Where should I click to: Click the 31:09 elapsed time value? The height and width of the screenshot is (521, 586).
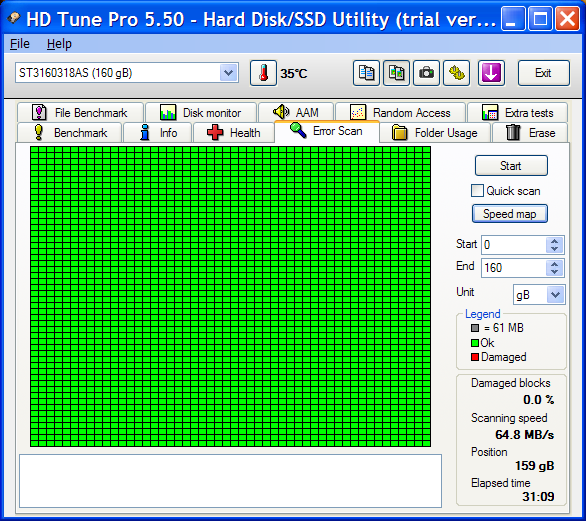[538, 497]
